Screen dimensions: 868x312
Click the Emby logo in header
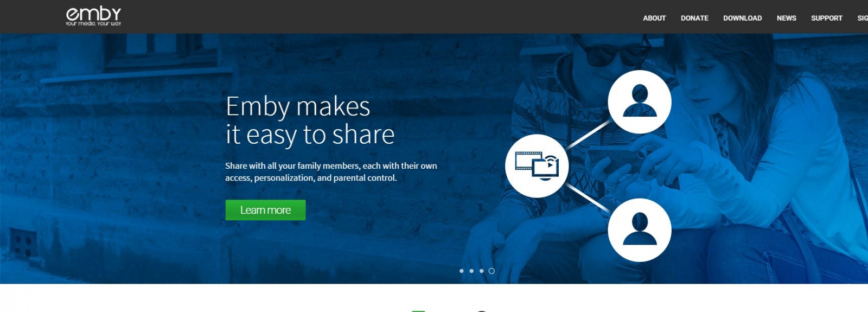[x=93, y=16]
